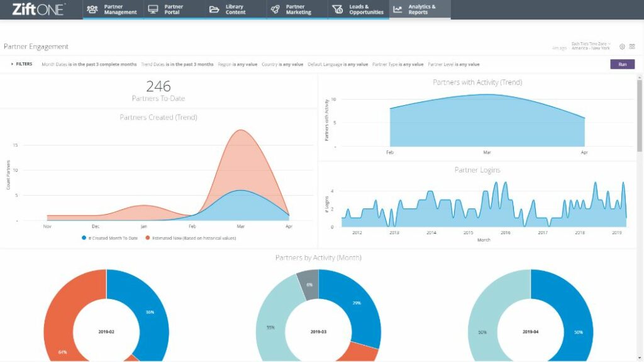This screenshot has height=362, width=644.
Task: Open the Partner Management menu
Action: tap(113, 9)
